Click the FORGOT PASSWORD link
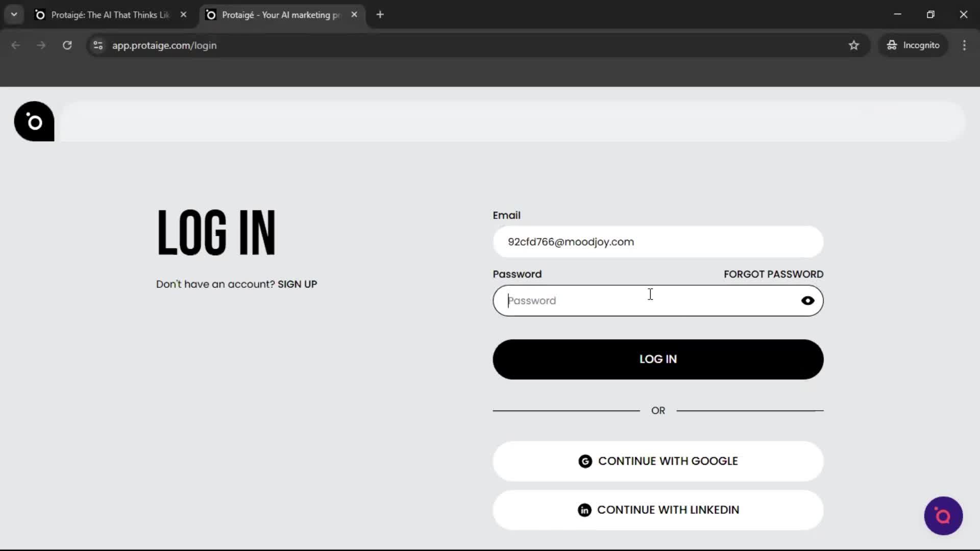 click(x=773, y=274)
